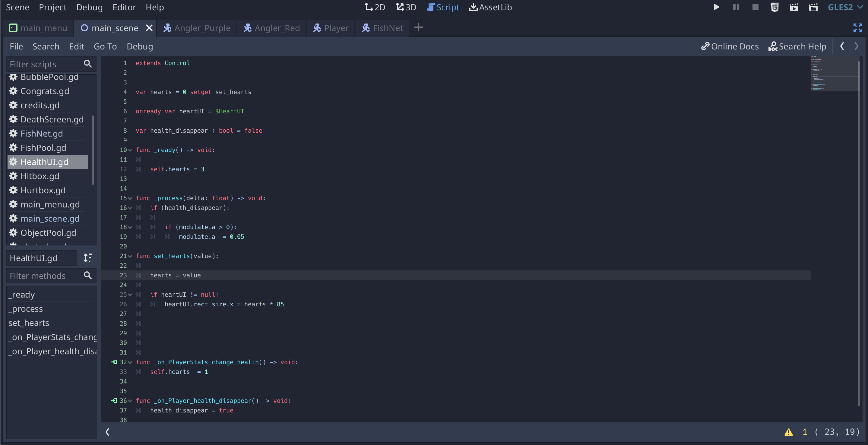Go back in script history

point(842,46)
